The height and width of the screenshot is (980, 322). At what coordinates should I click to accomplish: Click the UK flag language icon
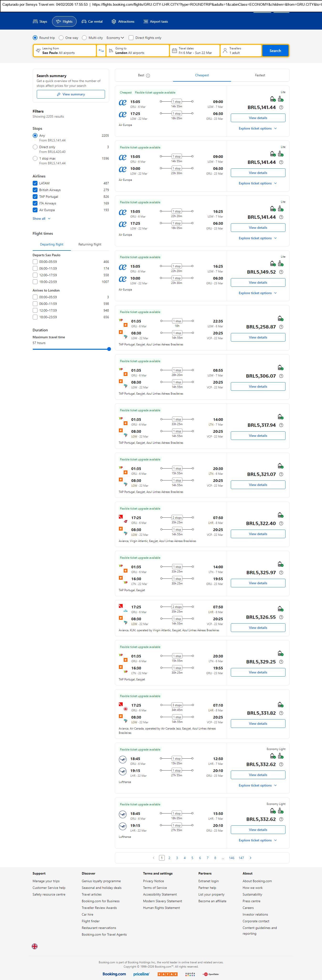(35, 946)
